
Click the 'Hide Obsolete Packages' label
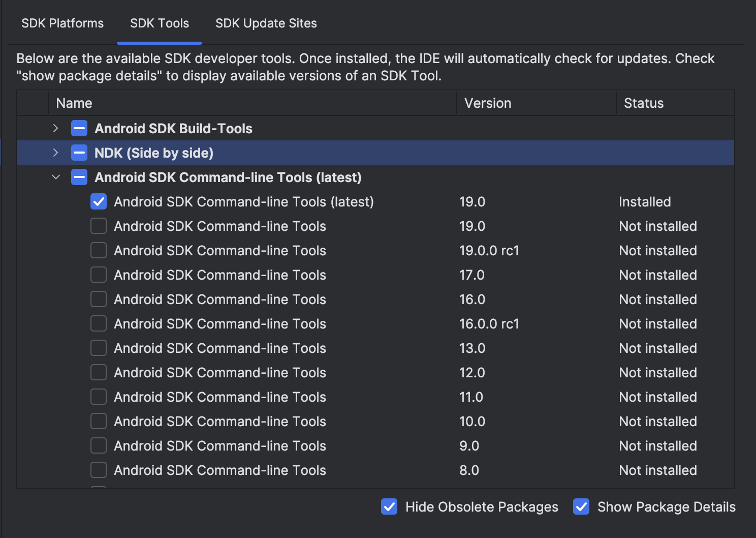pyautogui.click(x=482, y=507)
